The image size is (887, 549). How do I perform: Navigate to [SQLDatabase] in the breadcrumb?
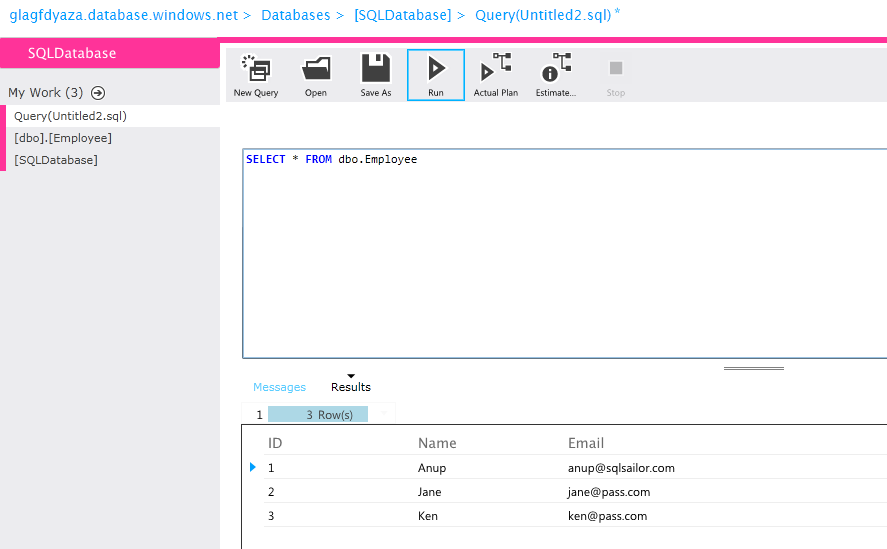coord(402,15)
